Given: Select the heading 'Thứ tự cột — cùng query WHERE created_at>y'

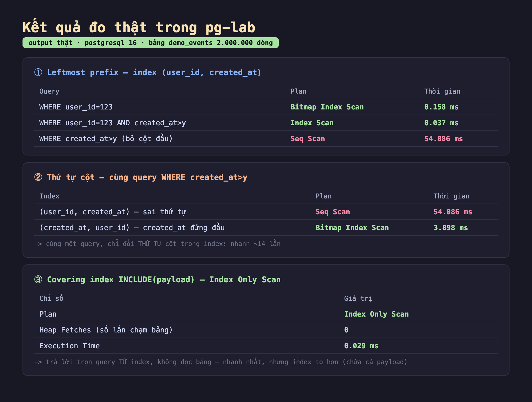Looking at the screenshot, I should [147, 177].
